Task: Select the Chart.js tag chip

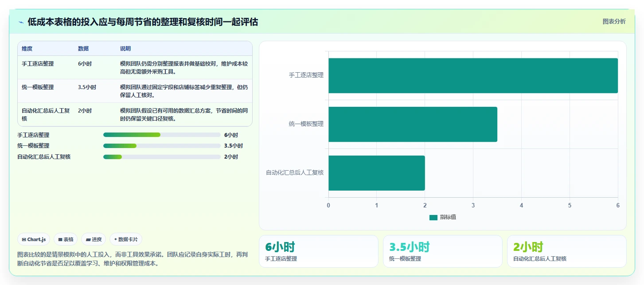Action: coord(34,239)
